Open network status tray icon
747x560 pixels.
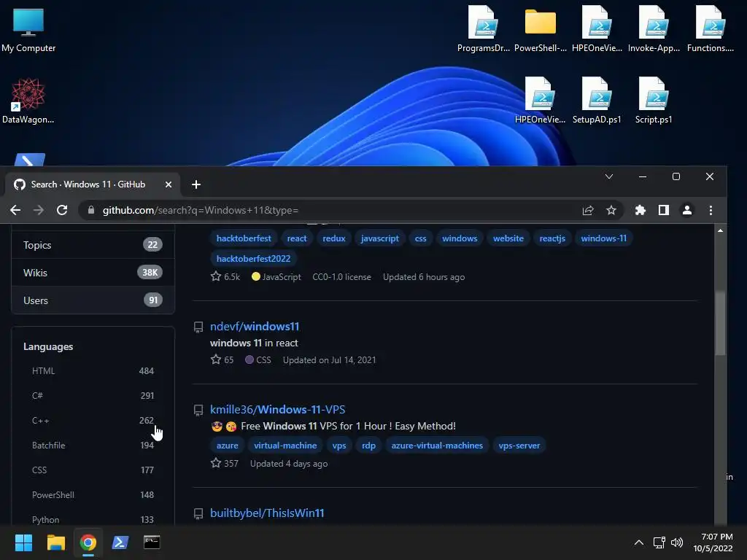pos(659,542)
